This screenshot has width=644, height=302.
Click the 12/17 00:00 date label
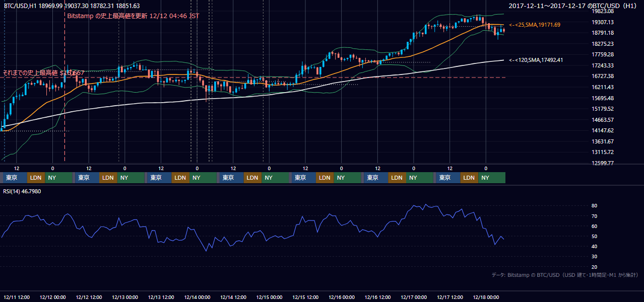point(414,297)
